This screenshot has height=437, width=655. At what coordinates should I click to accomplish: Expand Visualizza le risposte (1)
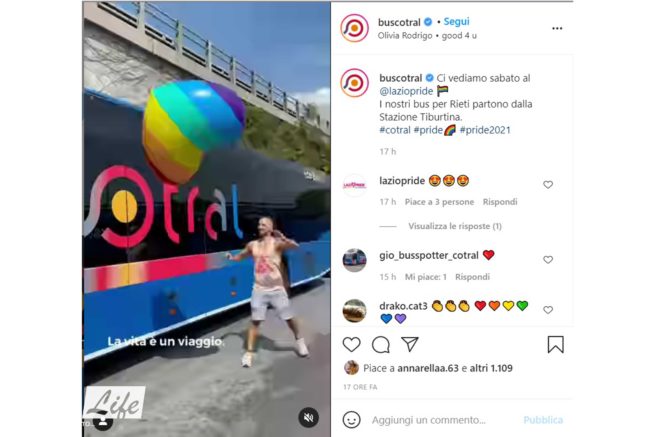(x=455, y=226)
